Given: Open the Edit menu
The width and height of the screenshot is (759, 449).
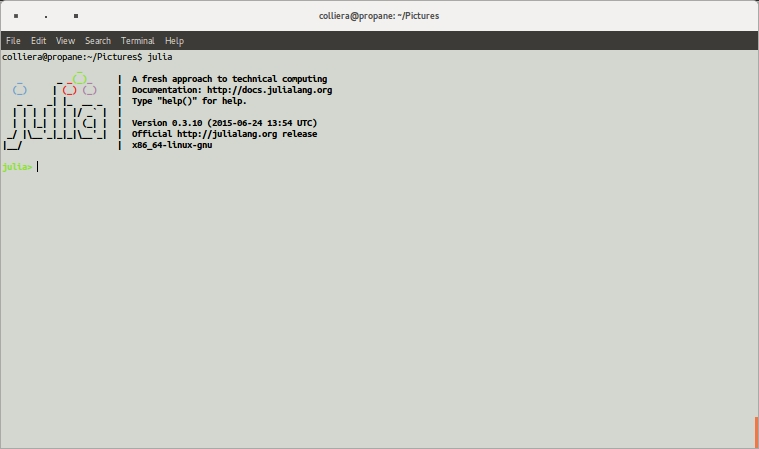Looking at the screenshot, I should [x=38, y=41].
